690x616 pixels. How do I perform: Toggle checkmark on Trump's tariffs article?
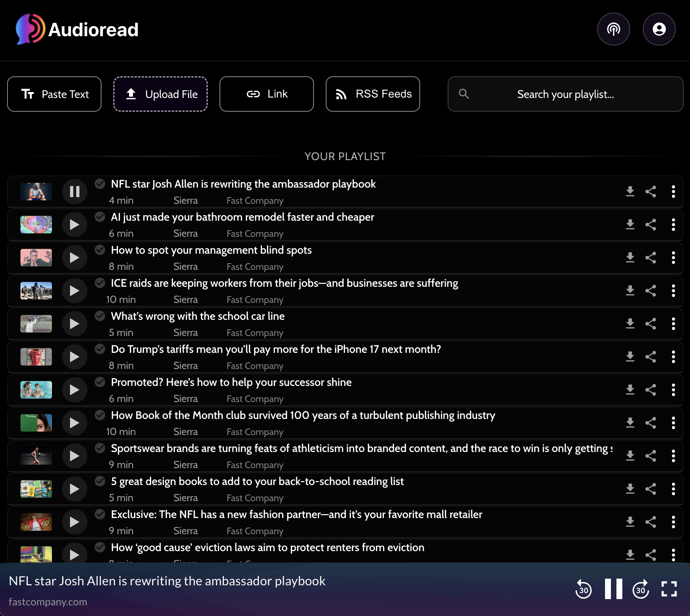(100, 349)
